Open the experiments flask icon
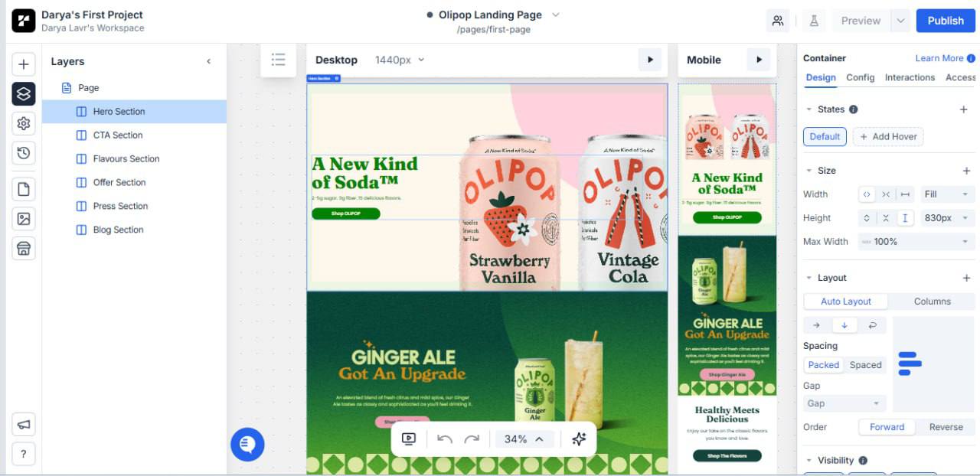 [814, 21]
